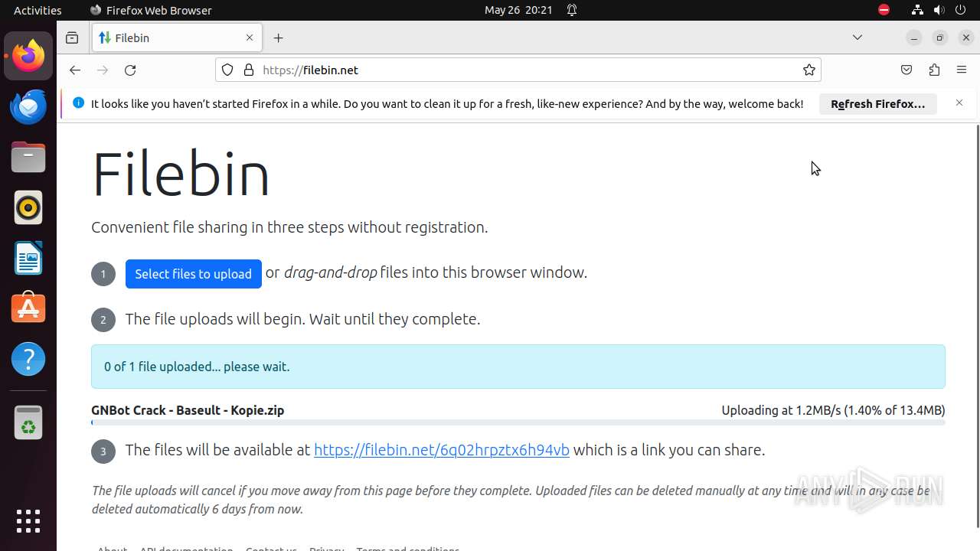Open the Save to Pocket icon
980x551 pixels.
[906, 70]
